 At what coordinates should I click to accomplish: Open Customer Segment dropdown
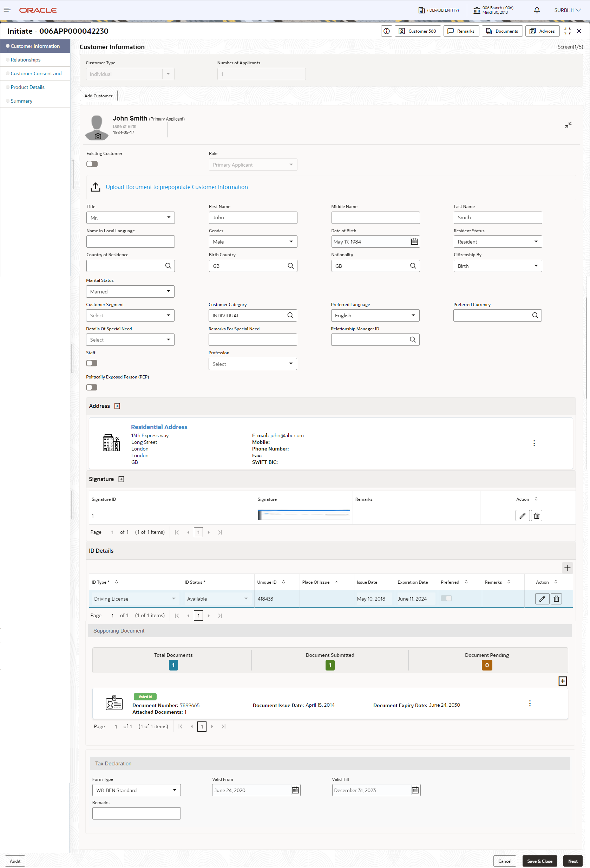130,316
